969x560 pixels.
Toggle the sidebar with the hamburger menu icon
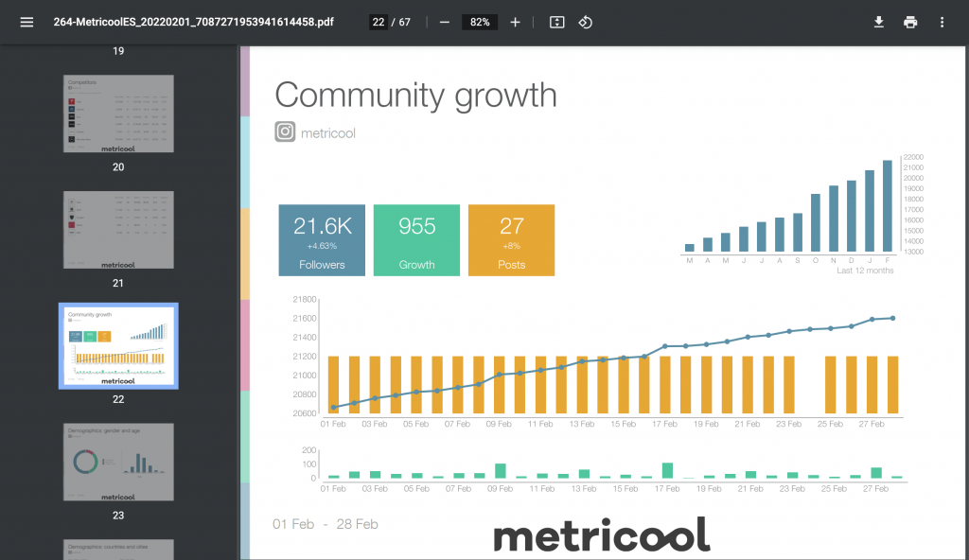pos(26,23)
